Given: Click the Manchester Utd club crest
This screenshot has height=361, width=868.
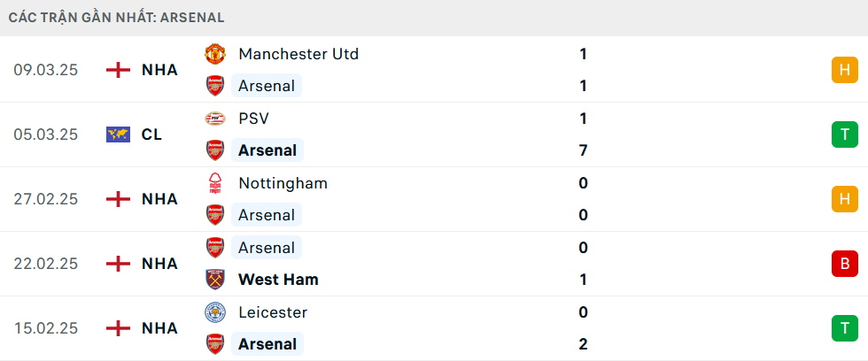Looking at the screenshot, I should [214, 54].
